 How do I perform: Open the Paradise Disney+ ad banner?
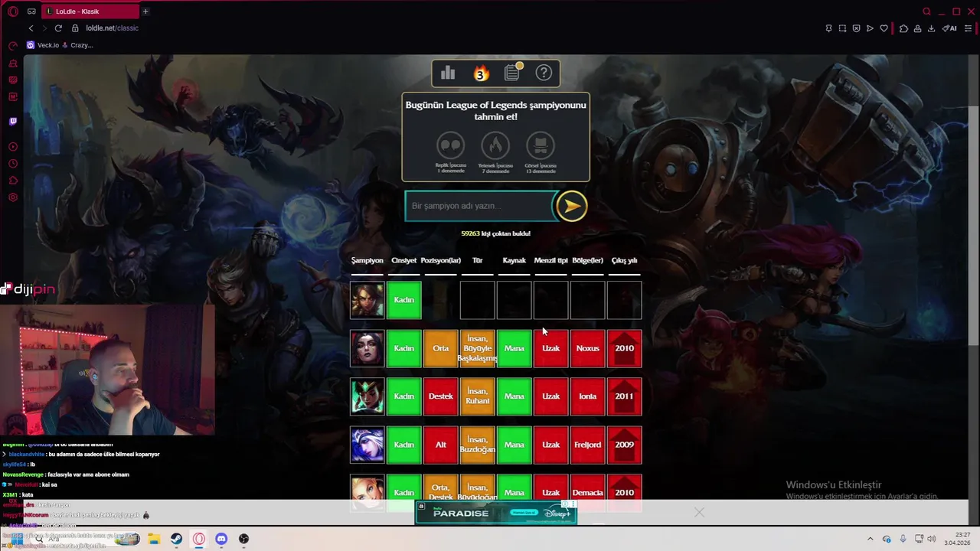pos(495,513)
